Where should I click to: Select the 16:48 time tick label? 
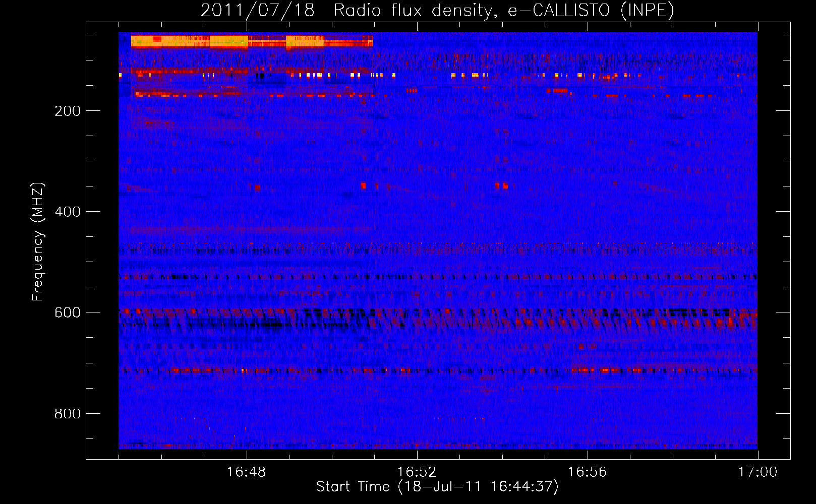coord(247,472)
